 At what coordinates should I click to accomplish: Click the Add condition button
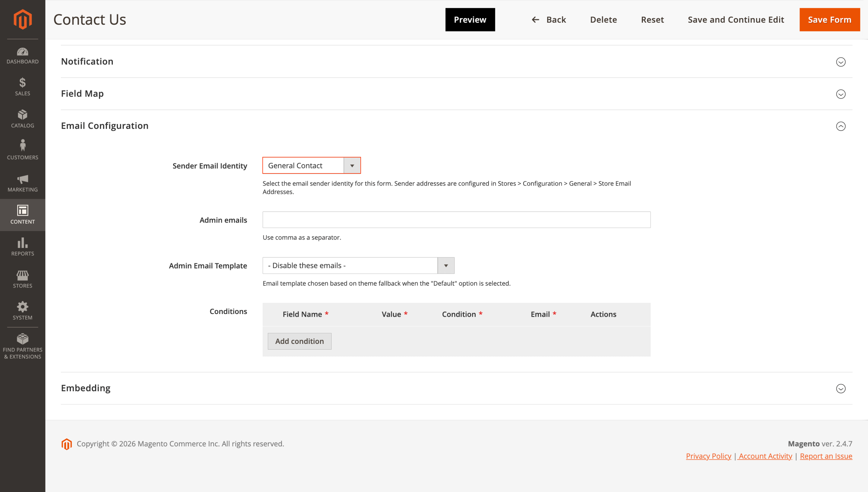click(x=299, y=341)
